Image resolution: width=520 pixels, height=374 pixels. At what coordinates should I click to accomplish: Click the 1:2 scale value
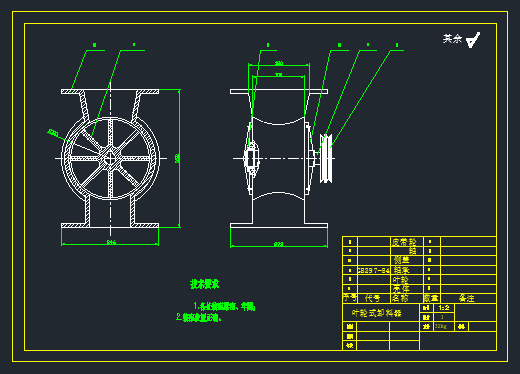pyautogui.click(x=444, y=308)
